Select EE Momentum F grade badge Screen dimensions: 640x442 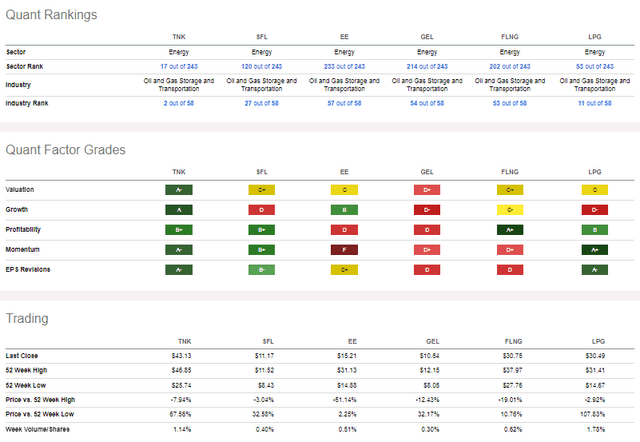[344, 250]
